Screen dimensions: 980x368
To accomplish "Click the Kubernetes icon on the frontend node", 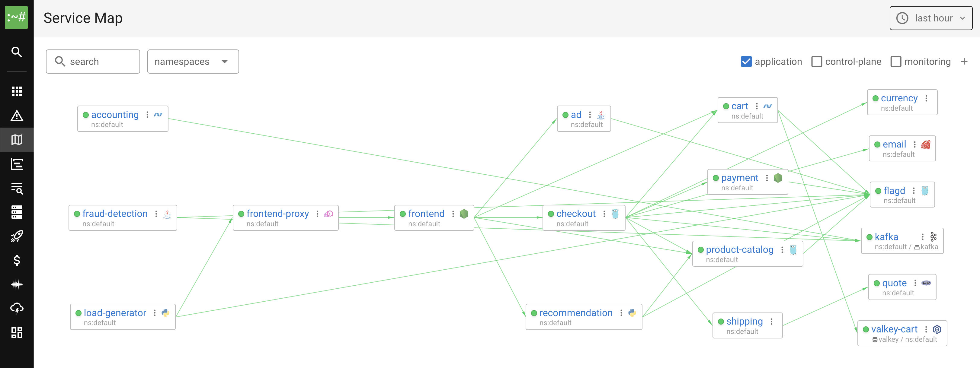I will pyautogui.click(x=464, y=214).
